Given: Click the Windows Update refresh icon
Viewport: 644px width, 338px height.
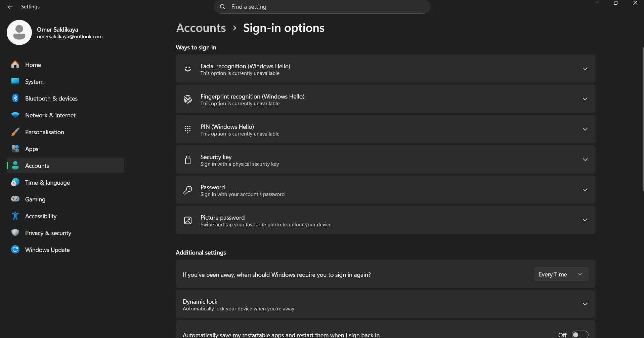Looking at the screenshot, I should [15, 250].
